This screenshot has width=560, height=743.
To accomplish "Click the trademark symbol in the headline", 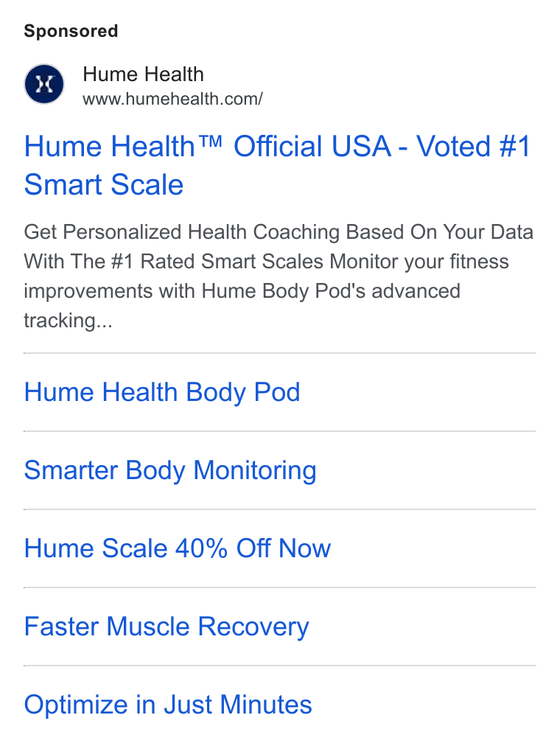I will tap(209, 142).
